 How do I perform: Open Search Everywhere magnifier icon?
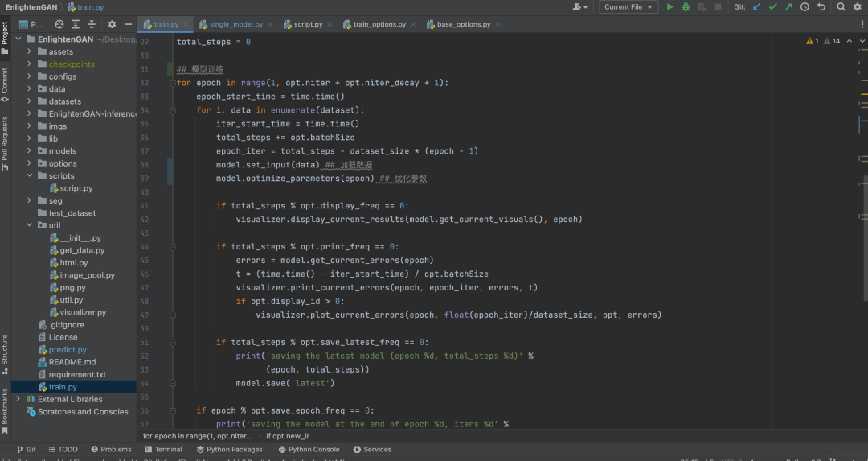pos(841,7)
